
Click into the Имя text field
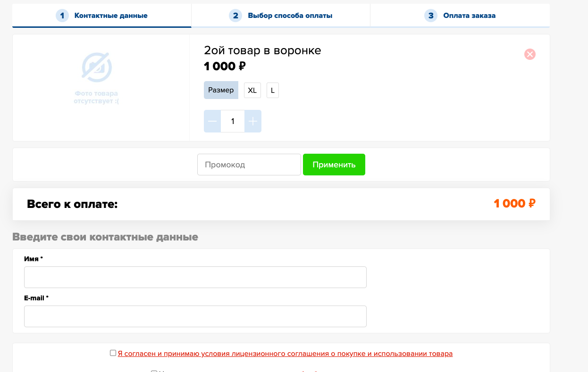pos(195,277)
